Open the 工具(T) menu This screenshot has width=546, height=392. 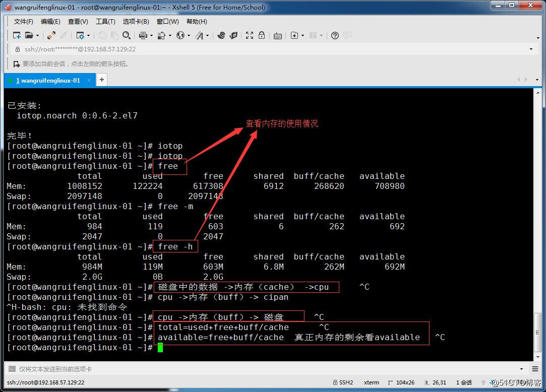(105, 22)
